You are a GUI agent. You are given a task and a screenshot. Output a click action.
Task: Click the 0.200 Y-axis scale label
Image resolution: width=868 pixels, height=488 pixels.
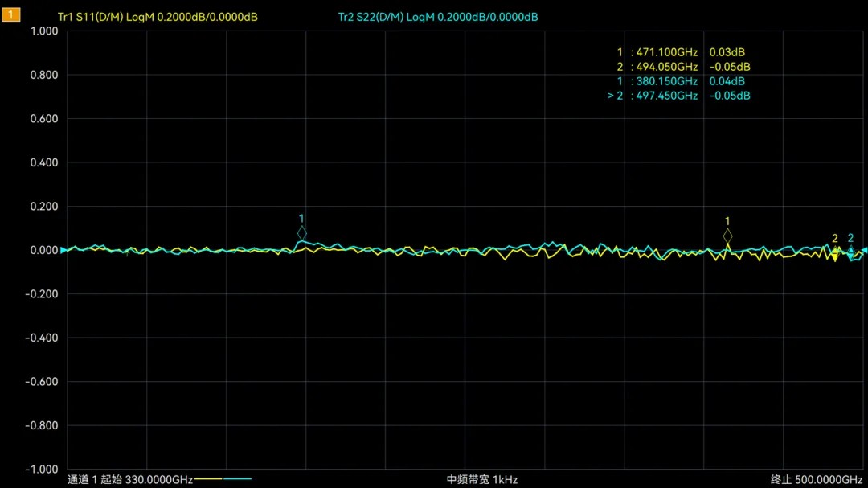coord(43,207)
